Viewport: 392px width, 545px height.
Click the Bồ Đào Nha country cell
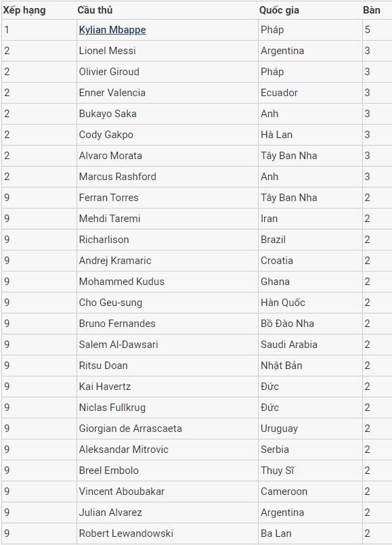310,324
